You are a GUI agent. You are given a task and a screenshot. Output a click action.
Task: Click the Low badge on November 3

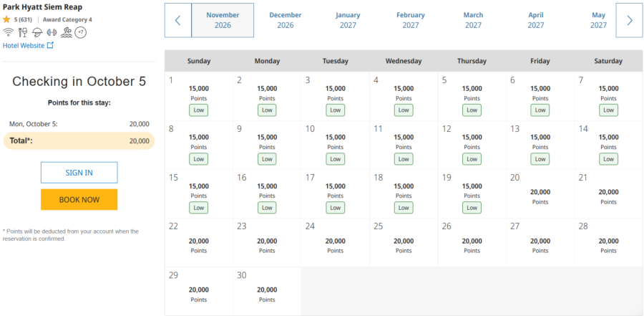(336, 110)
